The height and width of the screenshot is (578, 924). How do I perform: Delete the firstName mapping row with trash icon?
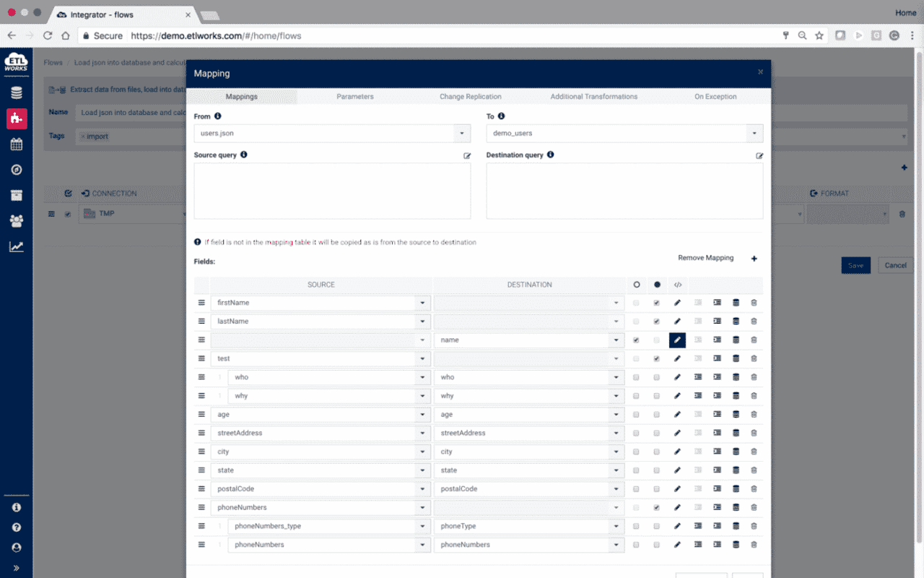pyautogui.click(x=754, y=303)
